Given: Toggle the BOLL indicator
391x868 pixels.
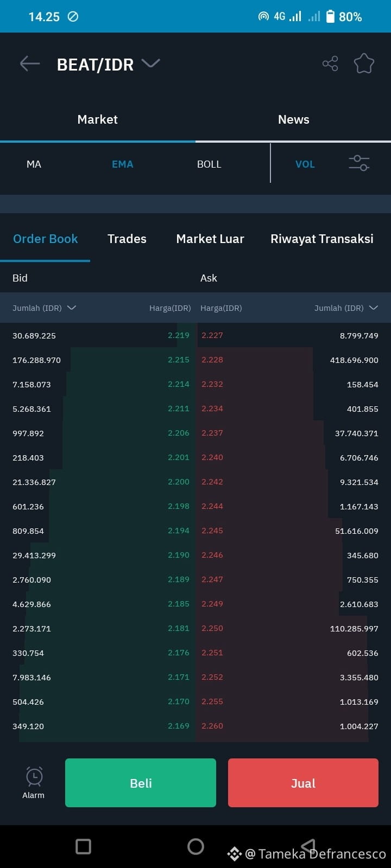Looking at the screenshot, I should point(209,164).
